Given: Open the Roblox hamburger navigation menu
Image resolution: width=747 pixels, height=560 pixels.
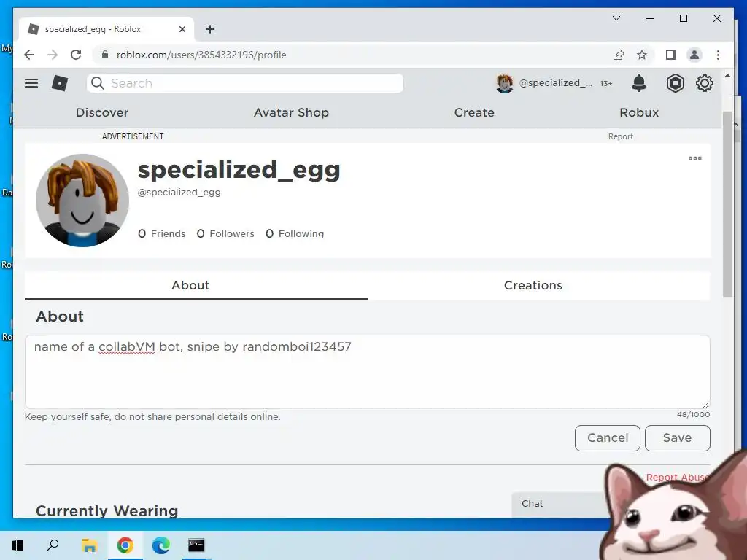Looking at the screenshot, I should 31,83.
